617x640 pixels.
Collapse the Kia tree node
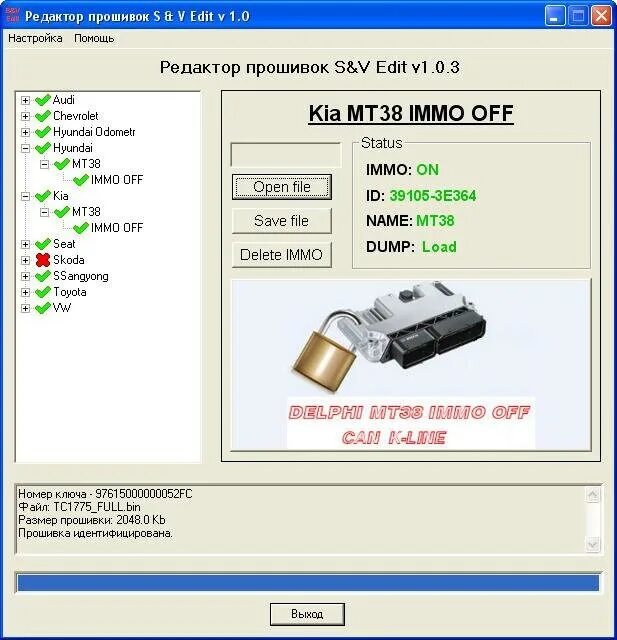(x=25, y=196)
